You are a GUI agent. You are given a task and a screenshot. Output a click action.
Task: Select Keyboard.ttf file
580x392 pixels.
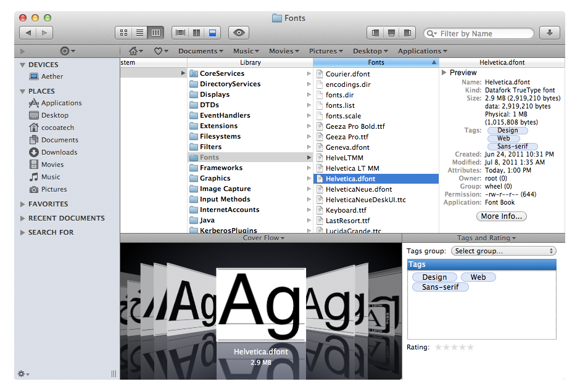(x=376, y=210)
